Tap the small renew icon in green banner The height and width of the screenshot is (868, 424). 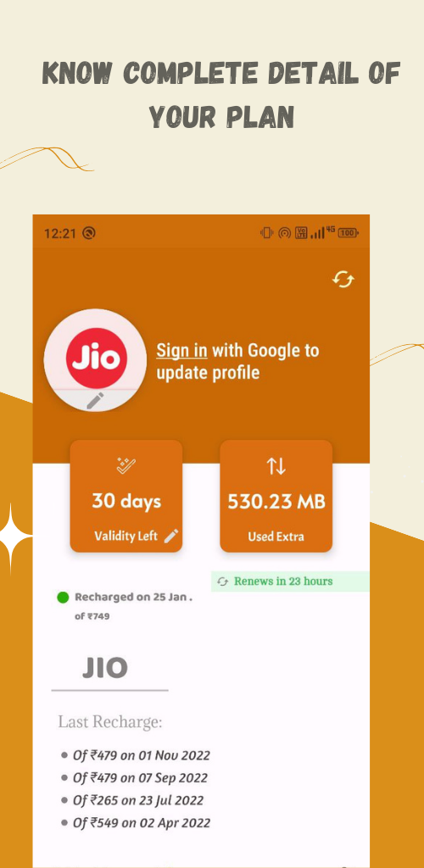pyautogui.click(x=223, y=581)
